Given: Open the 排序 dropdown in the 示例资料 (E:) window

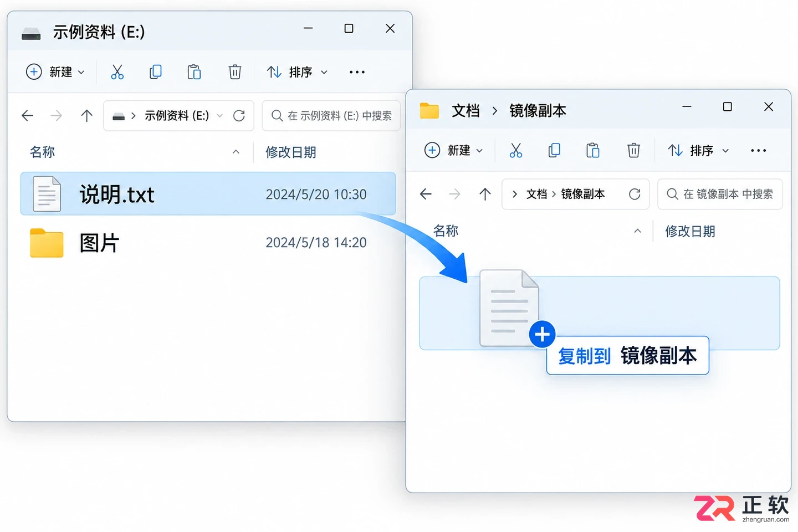Looking at the screenshot, I should point(298,72).
